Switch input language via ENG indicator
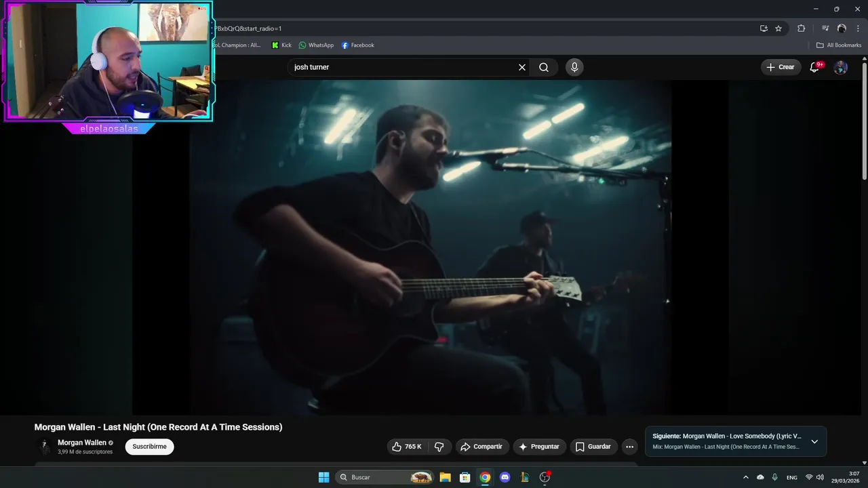Image resolution: width=868 pixels, height=488 pixels. click(792, 477)
